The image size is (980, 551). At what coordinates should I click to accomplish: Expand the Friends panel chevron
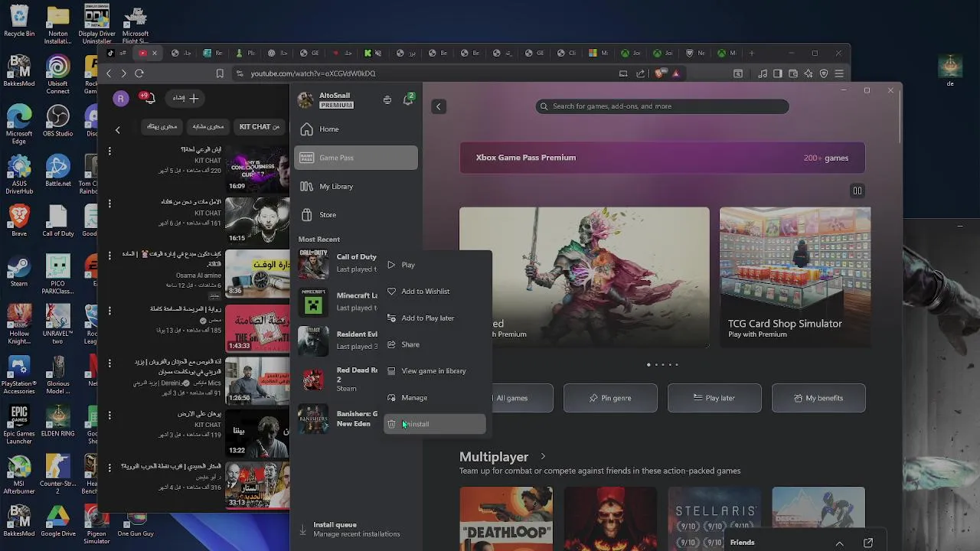click(x=839, y=543)
